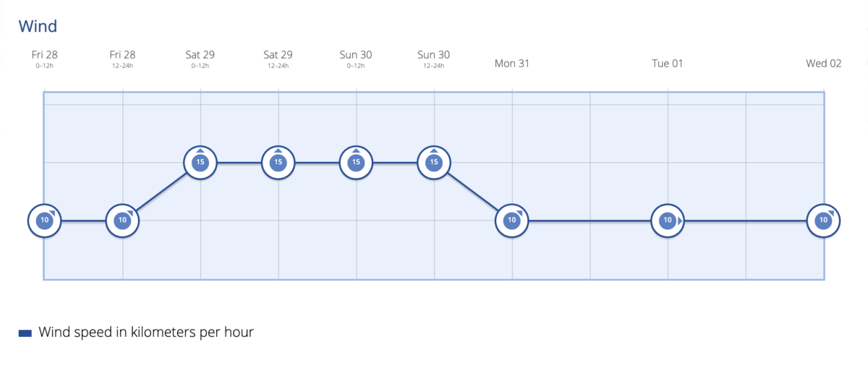This screenshot has width=868, height=371.
Task: Click the Wind section heading
Action: click(x=38, y=27)
